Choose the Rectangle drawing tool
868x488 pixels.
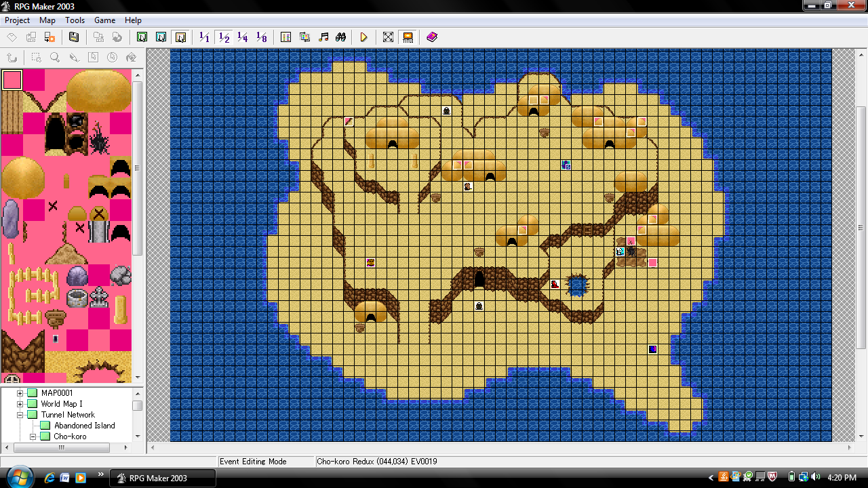[94, 58]
